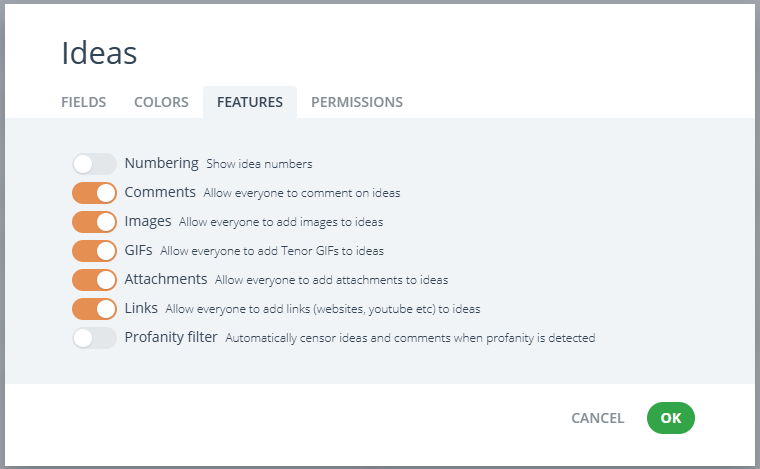Click the 'Links' label text
Viewport: 760px width, 469px height.
pyautogui.click(x=141, y=308)
